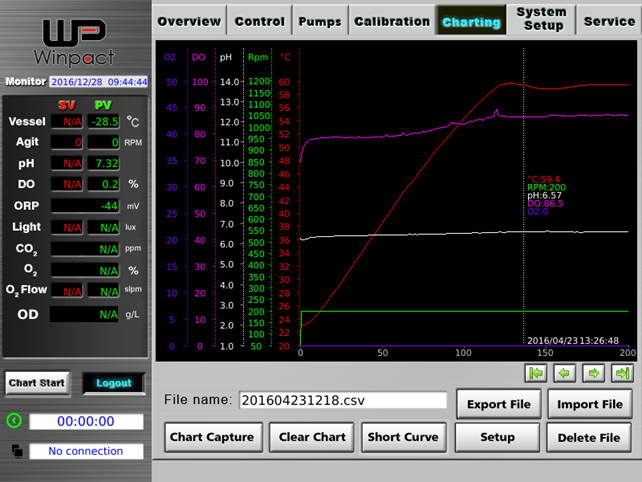
Task: Click the Monitor date and time display
Action: 99,82
